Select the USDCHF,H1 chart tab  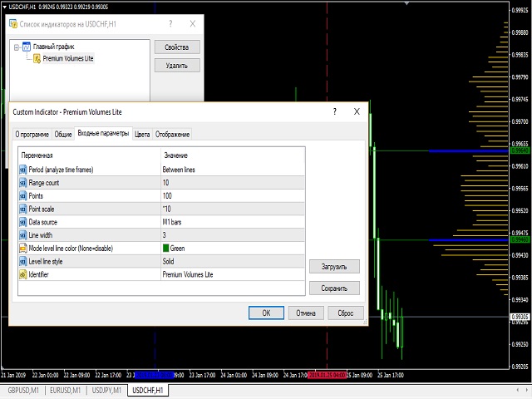148,391
